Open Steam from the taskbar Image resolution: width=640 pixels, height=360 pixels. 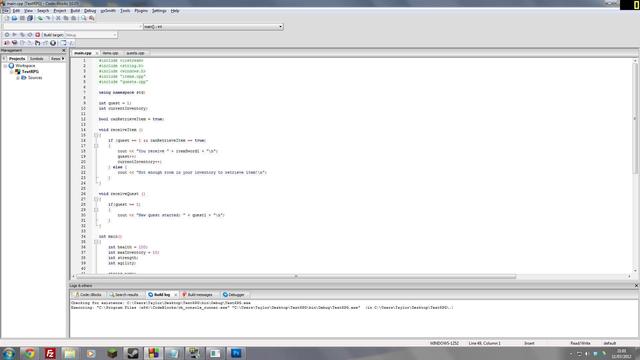click(133, 353)
